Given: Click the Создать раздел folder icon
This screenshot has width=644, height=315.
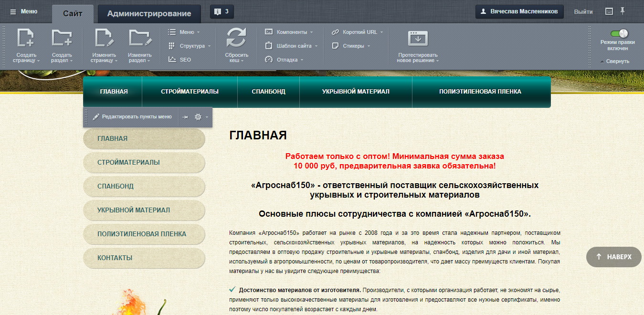Looking at the screenshot, I should [62, 38].
